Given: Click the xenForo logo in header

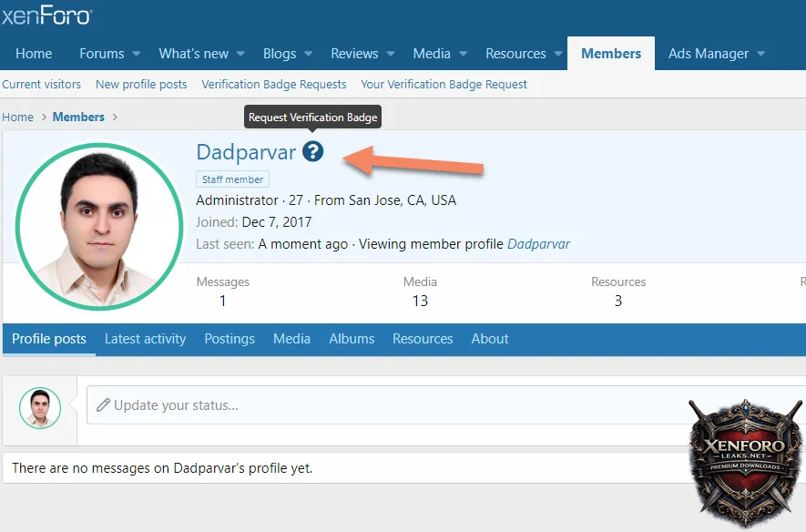Looking at the screenshot, I should [x=46, y=15].
